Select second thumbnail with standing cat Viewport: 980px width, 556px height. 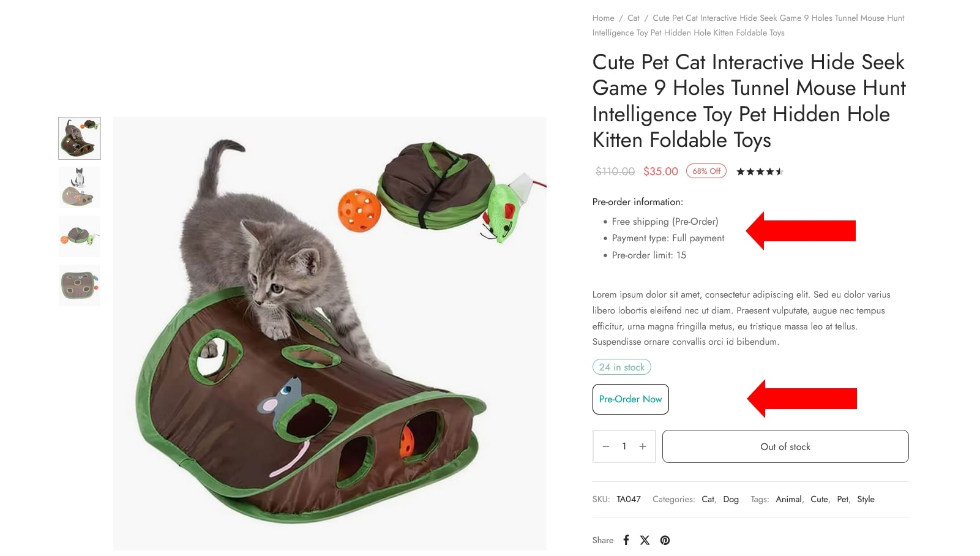[x=80, y=187]
